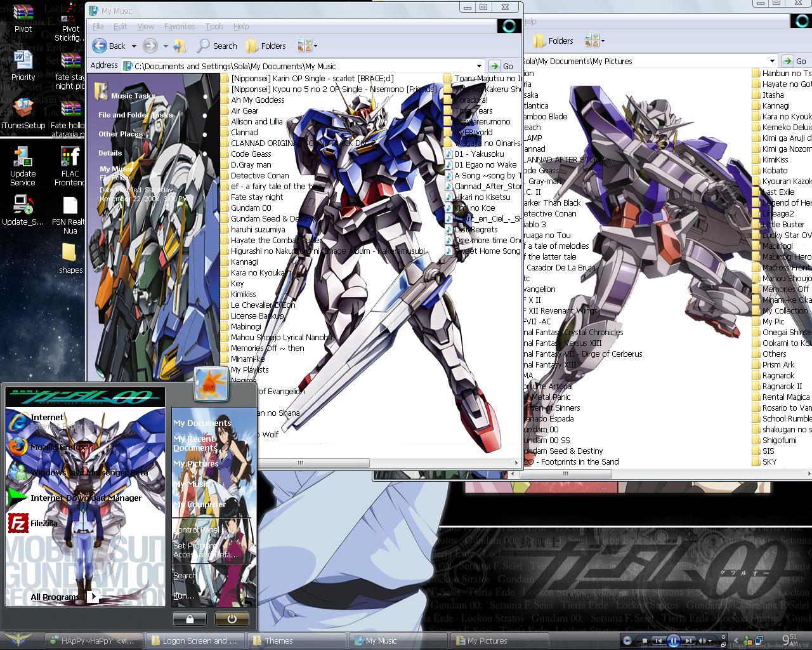Go up one folder level in My Music

[x=180, y=46]
